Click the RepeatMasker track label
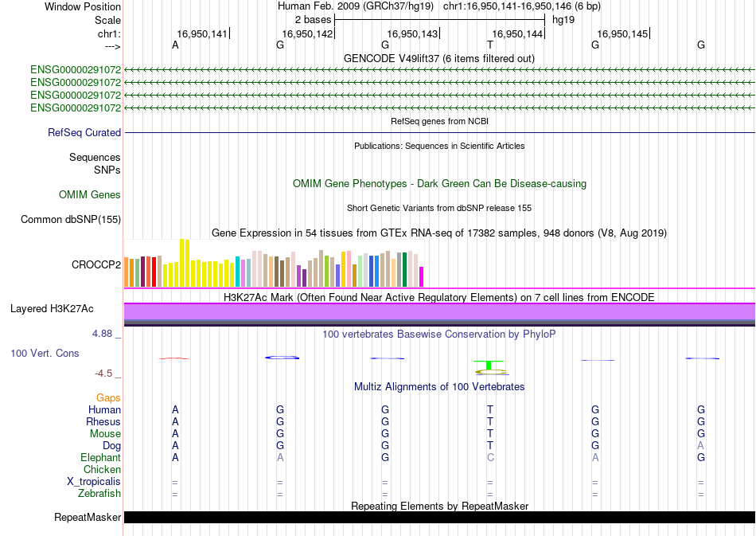Image resolution: width=756 pixels, height=536 pixels. coord(88,517)
